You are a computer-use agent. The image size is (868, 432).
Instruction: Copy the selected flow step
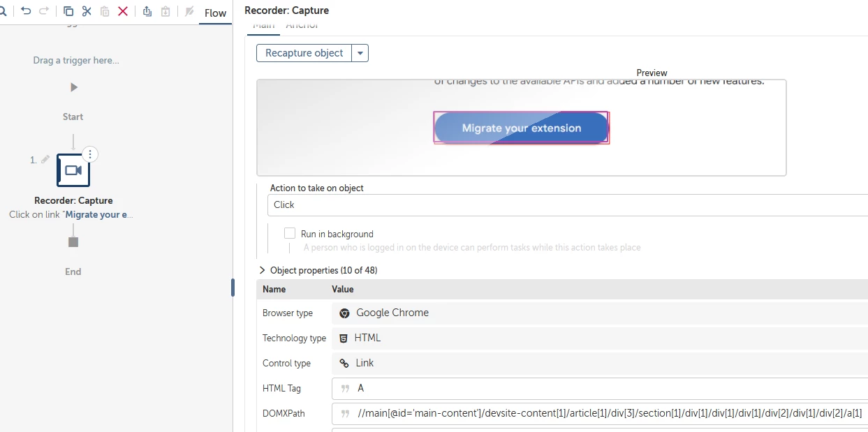[68, 11]
